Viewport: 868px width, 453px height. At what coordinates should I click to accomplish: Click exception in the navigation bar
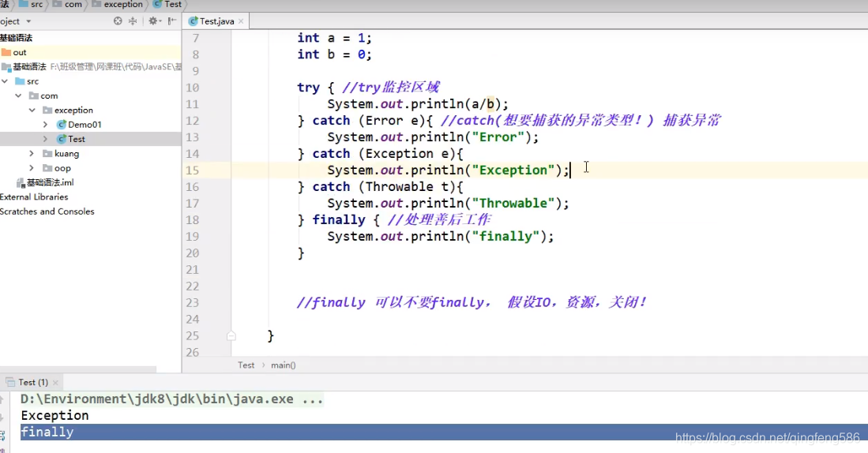point(118,5)
